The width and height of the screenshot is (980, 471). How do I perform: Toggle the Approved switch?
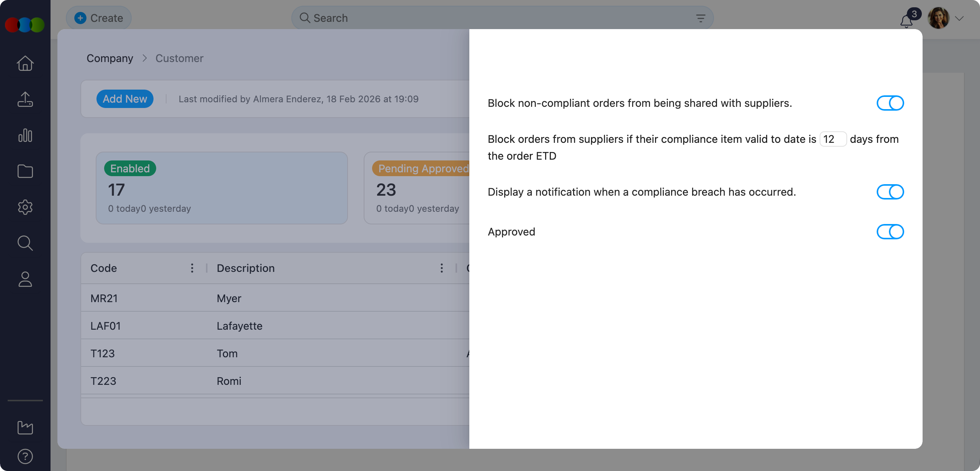(890, 232)
